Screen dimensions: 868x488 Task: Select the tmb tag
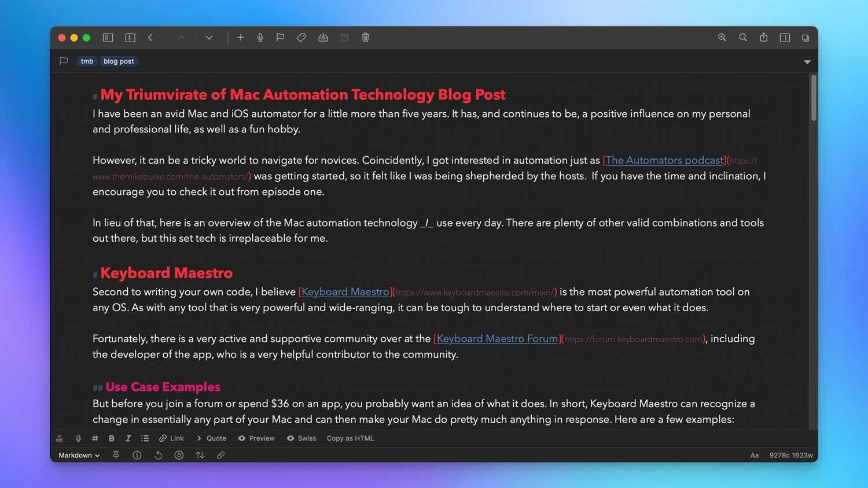click(x=87, y=61)
